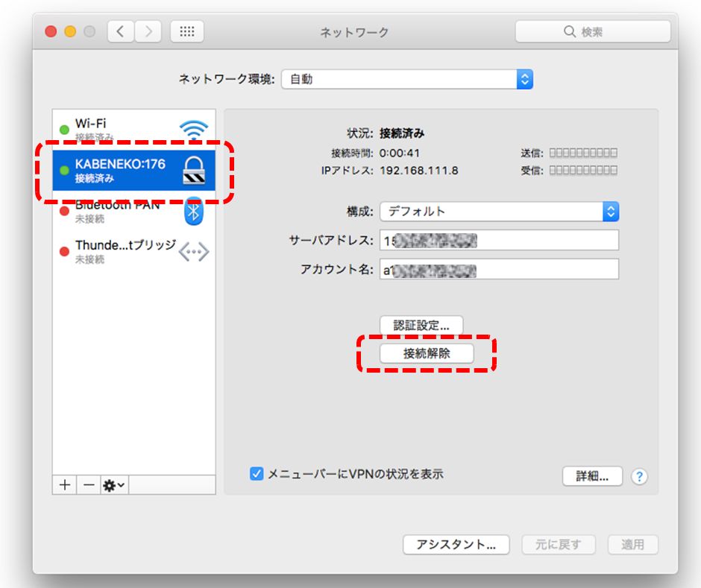The width and height of the screenshot is (701, 588).
Task: Click the 接続解除 disconnect button
Action: tap(427, 354)
